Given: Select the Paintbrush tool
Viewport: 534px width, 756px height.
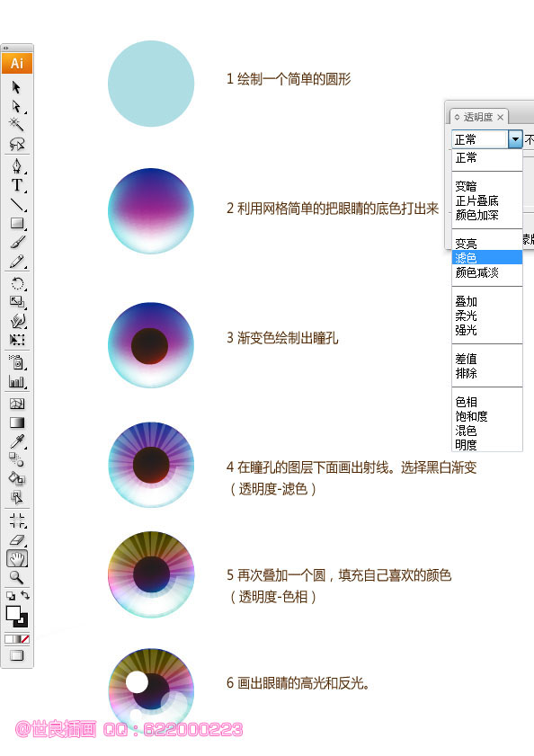Looking at the screenshot, I should (17, 242).
